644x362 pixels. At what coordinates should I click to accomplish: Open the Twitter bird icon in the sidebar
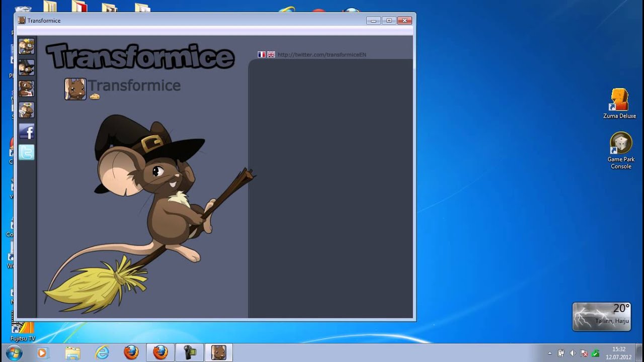(27, 152)
